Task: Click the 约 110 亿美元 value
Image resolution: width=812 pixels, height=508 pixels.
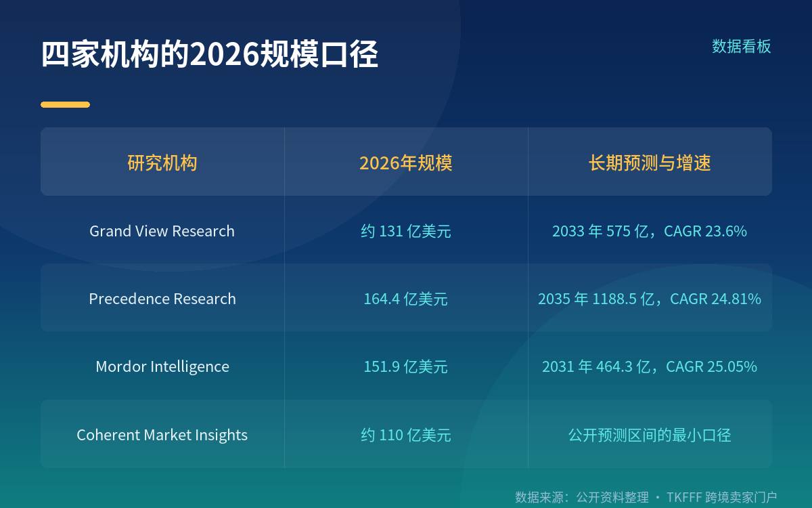Action: coord(406,435)
